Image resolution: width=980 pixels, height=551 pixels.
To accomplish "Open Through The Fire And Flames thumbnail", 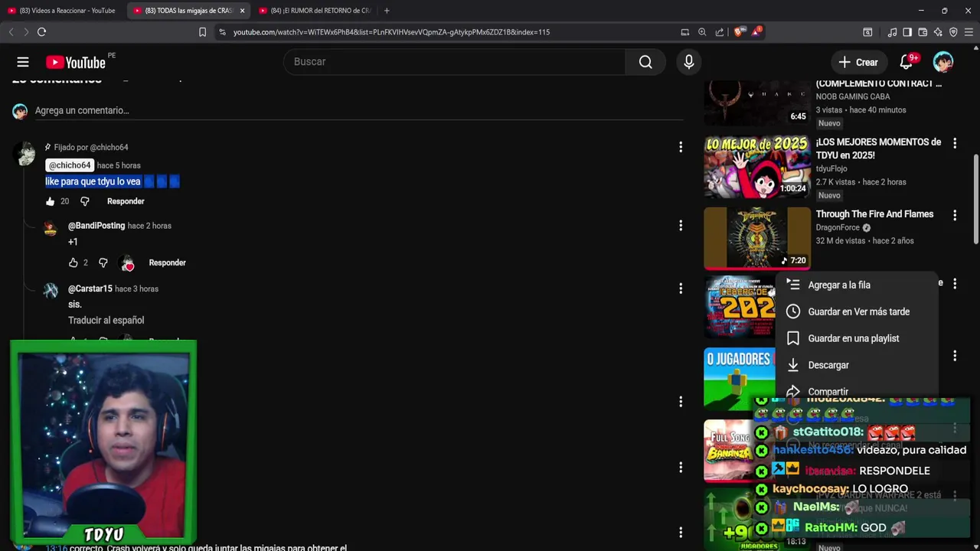I will point(757,238).
